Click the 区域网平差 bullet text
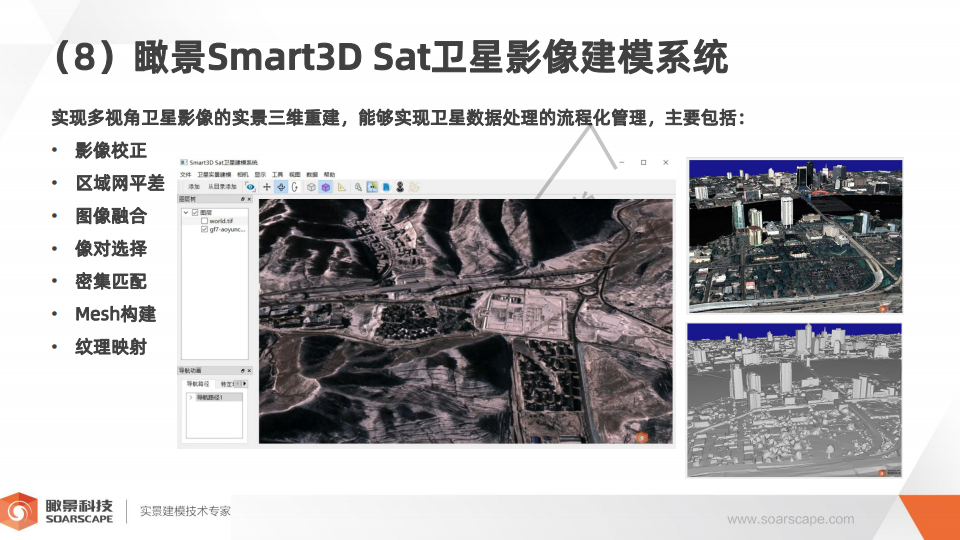The height and width of the screenshot is (540, 960). 120,183
